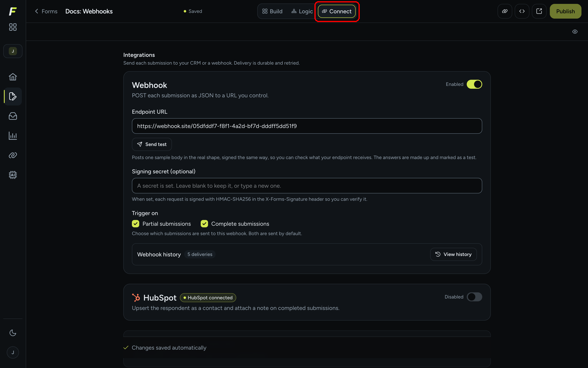
Task: Select the Connect tab
Action: coord(337,11)
